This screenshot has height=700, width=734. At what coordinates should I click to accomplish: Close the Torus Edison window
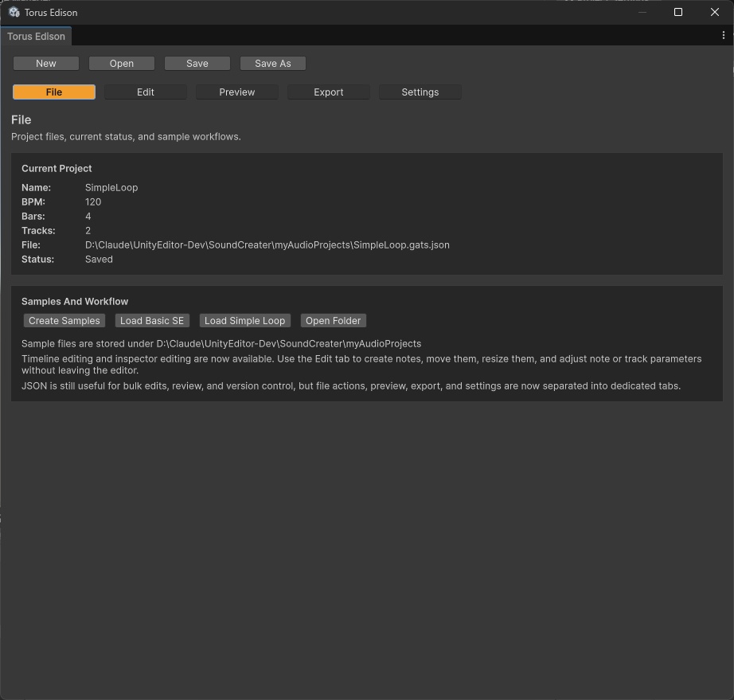click(714, 12)
